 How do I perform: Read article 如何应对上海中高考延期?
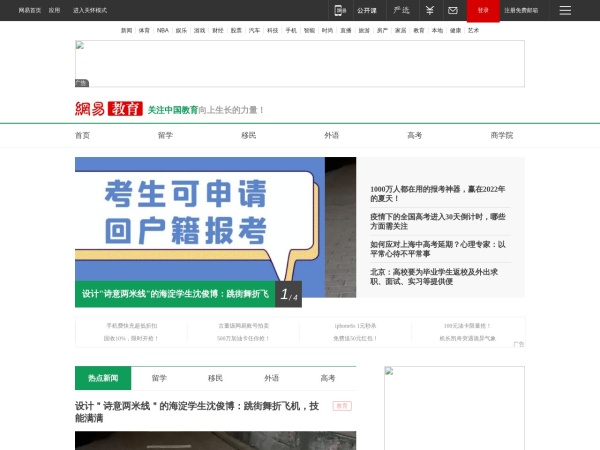[x=437, y=248]
